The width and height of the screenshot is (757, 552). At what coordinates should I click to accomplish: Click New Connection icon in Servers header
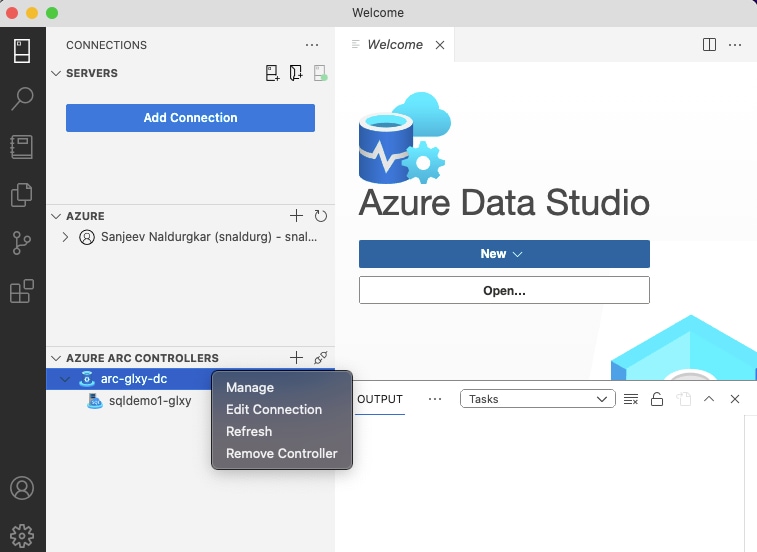pos(272,73)
